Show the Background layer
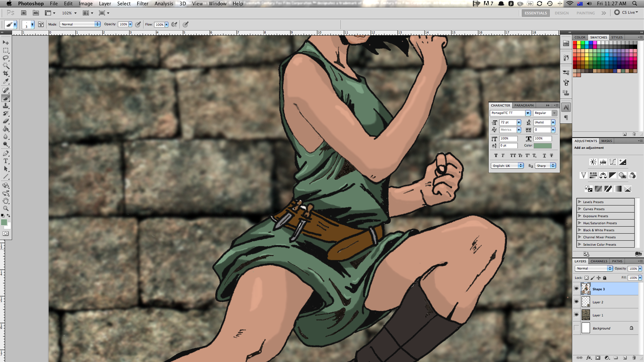 coord(577,328)
